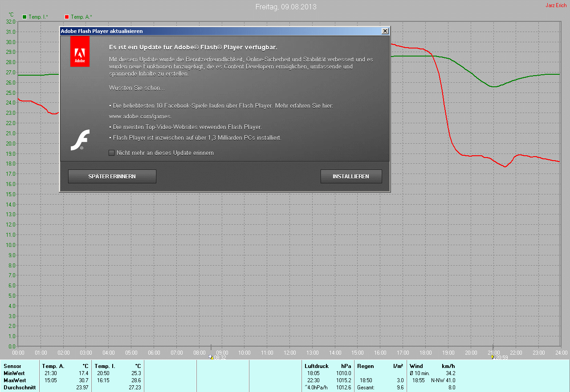The height and width of the screenshot is (392, 570).
Task: Click the sunrise time label '08:32'
Action: click(220, 357)
